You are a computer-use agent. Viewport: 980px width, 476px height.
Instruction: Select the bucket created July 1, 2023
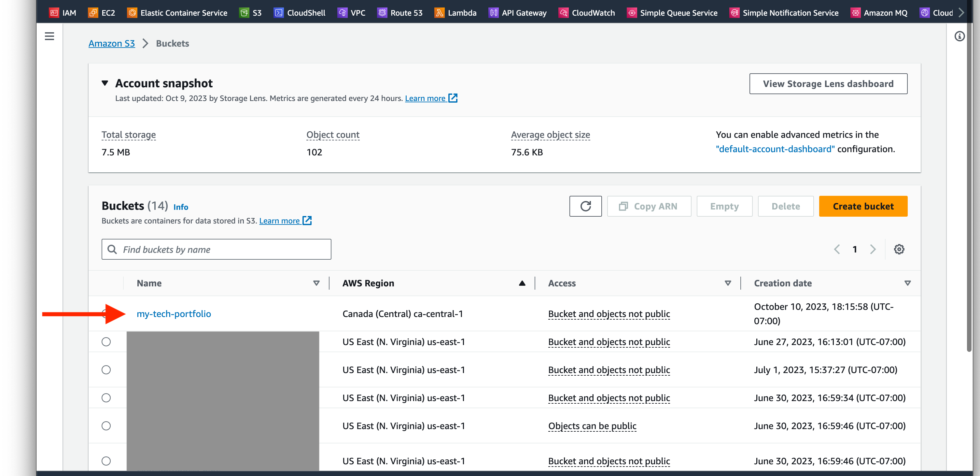106,370
